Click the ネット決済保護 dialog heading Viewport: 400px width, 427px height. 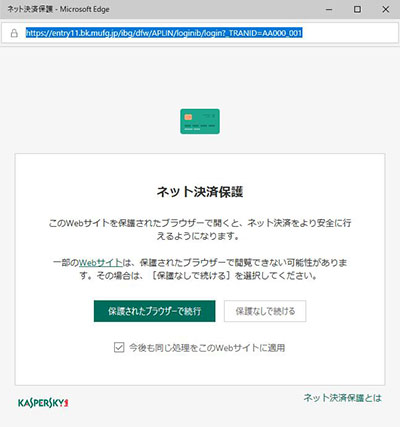click(200, 192)
